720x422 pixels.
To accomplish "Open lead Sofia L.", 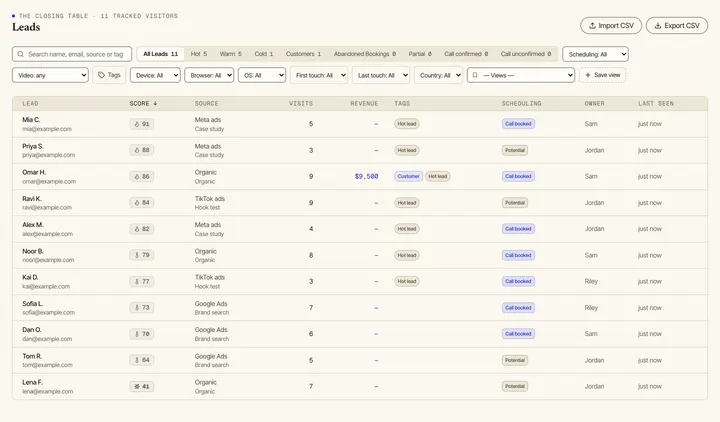I will coord(33,304).
